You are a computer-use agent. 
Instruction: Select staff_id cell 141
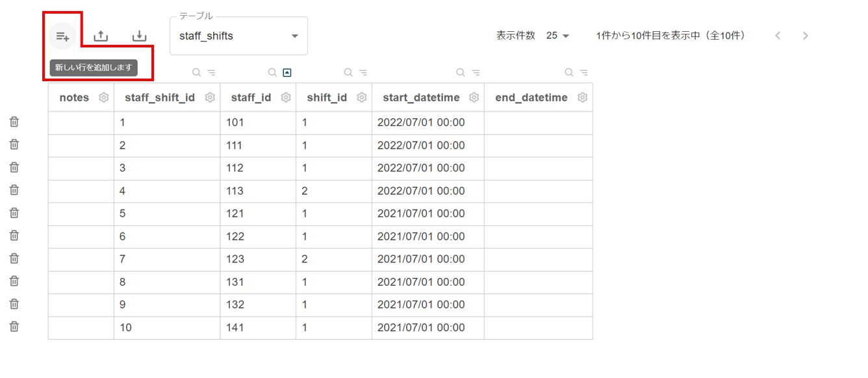[x=258, y=327]
